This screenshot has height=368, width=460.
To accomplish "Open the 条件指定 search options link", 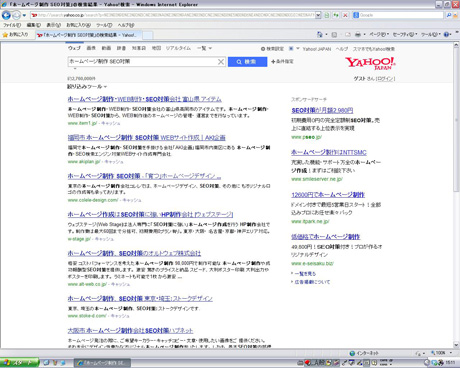I will (282, 62).
